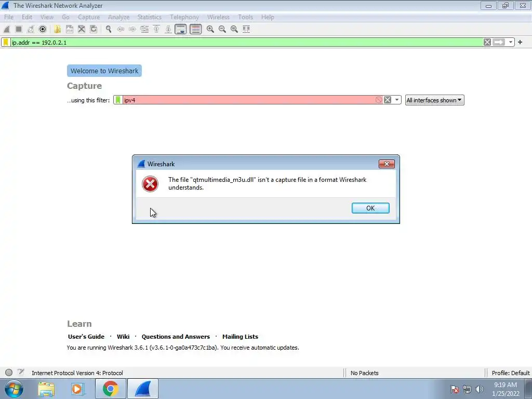Open the Statistics menu
The width and height of the screenshot is (532, 399).
tap(149, 17)
